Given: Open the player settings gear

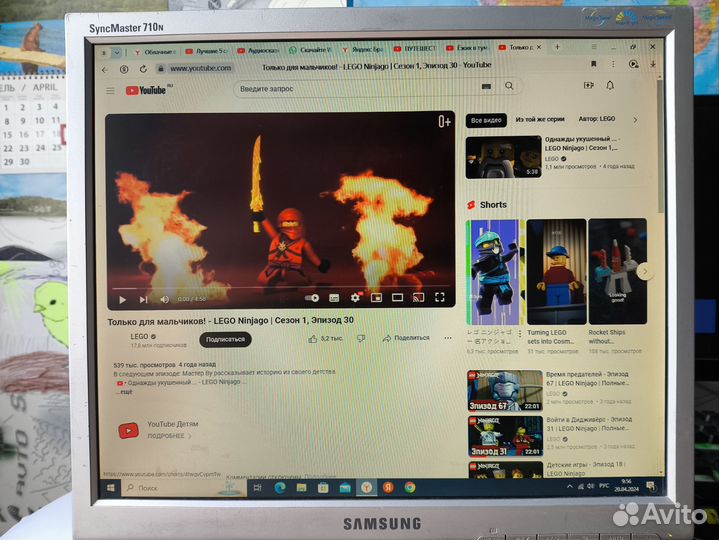Looking at the screenshot, I should [355, 298].
